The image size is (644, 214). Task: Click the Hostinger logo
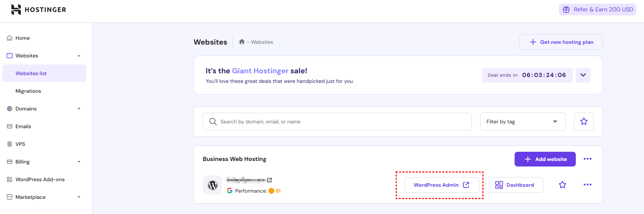(x=38, y=10)
